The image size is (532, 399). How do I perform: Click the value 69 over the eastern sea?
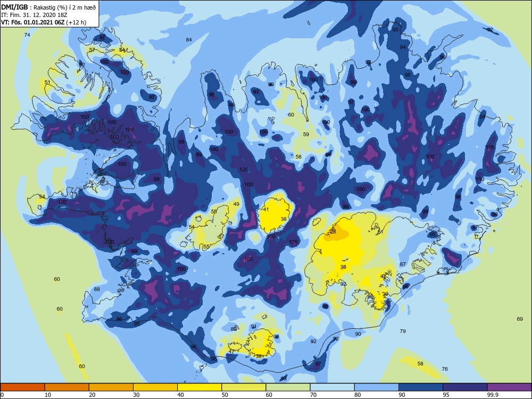520,319
